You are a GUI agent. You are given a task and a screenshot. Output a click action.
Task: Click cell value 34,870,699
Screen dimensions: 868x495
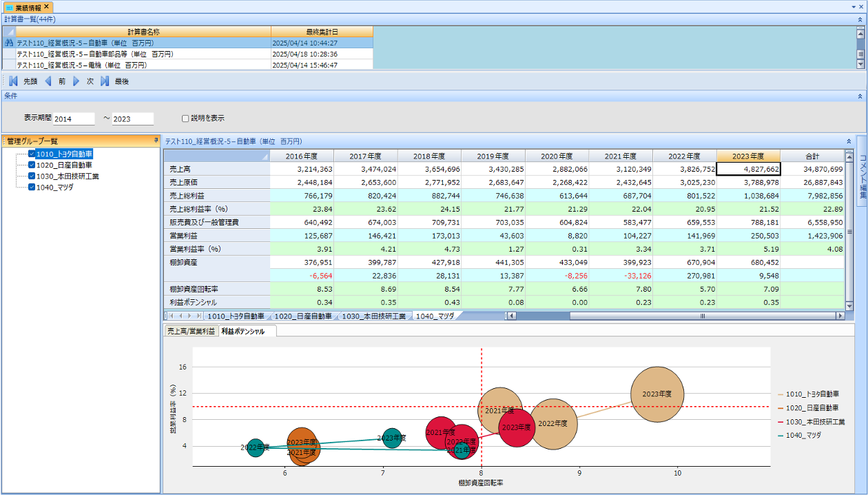[x=812, y=169]
